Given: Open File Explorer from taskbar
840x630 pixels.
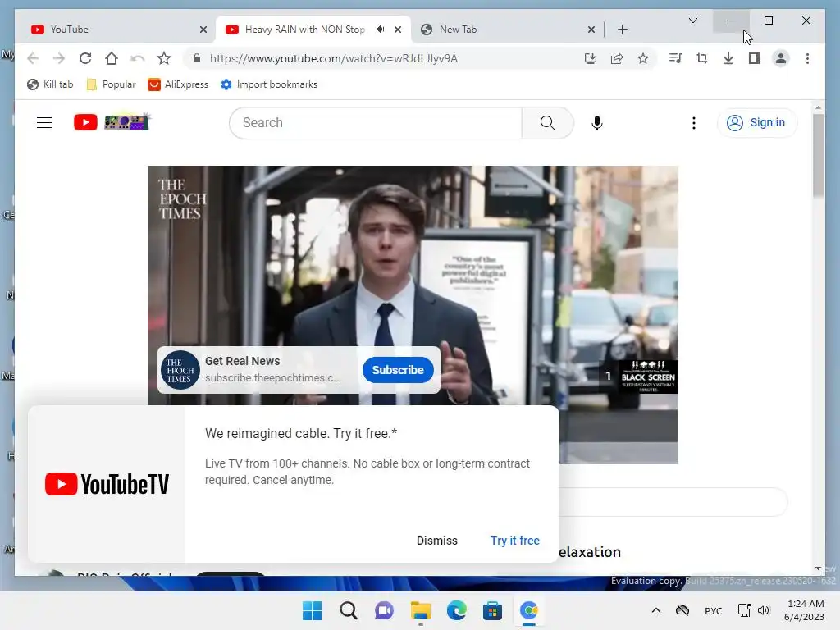Looking at the screenshot, I should click(x=421, y=610).
